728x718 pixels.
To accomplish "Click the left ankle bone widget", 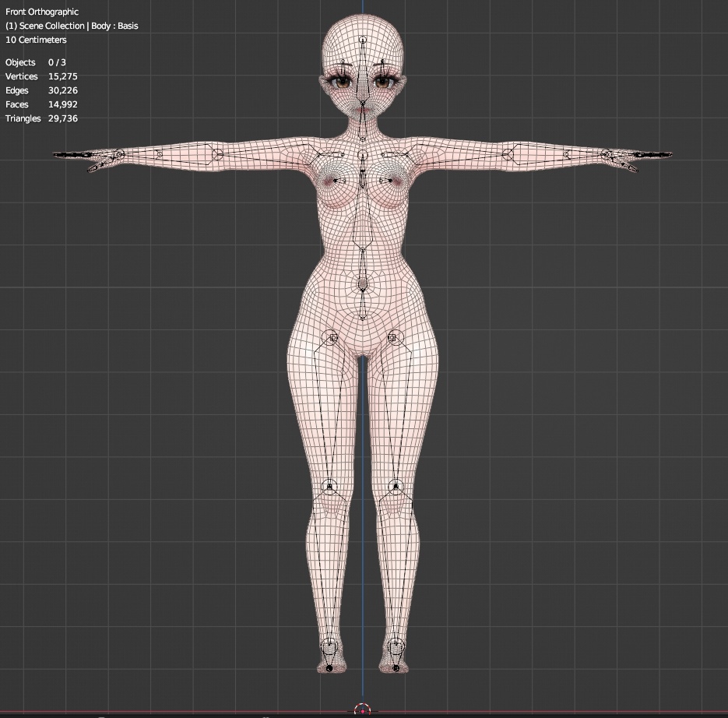I will coord(396,645).
